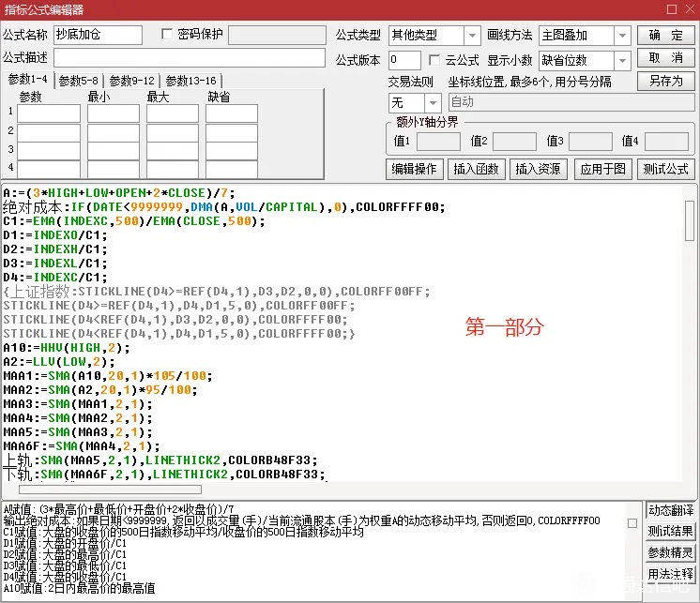Open the 编辑操作 button menu
This screenshot has width=700, height=603.
(415, 169)
